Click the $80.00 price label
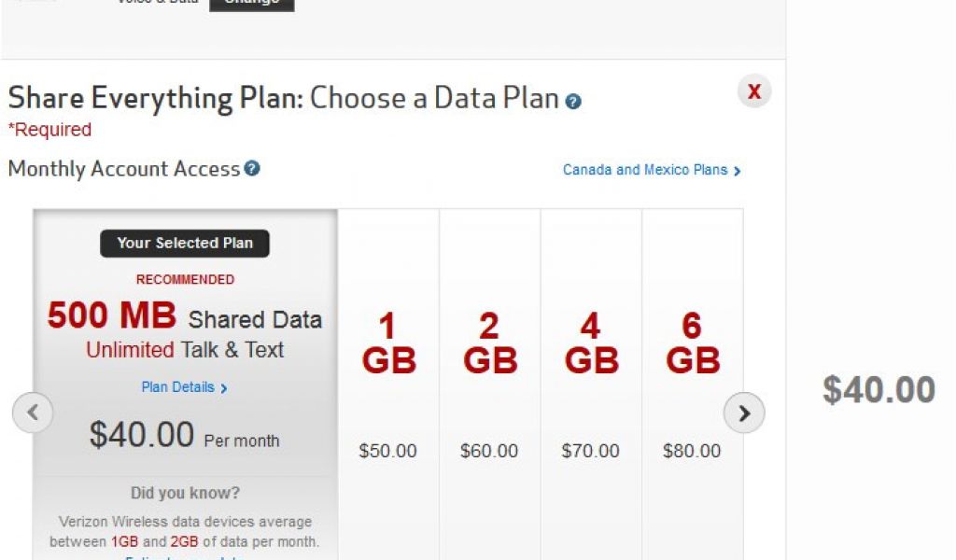956x560 pixels. click(692, 452)
